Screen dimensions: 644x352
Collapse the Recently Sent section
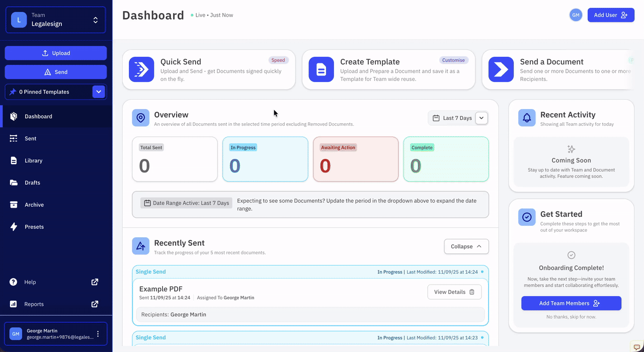466,246
